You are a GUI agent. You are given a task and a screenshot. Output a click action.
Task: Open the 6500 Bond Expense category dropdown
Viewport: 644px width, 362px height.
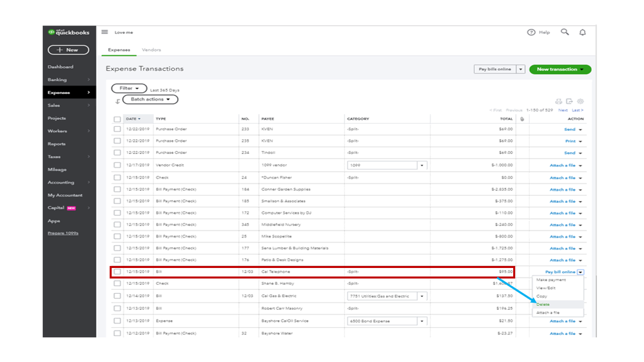click(422, 321)
